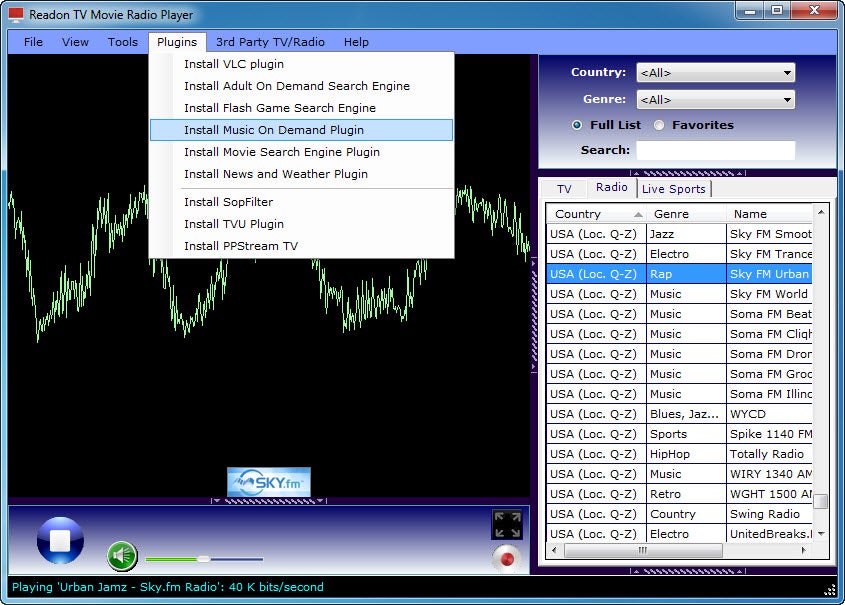845x605 pixels.
Task: Open the Tools menu
Action: pos(123,42)
